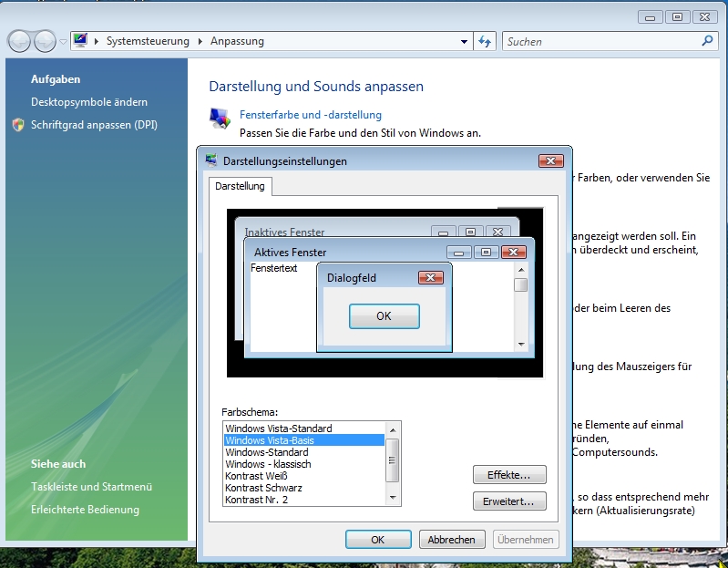Open Erleichterte Bedienung link
728x568 pixels.
pyautogui.click(x=85, y=510)
